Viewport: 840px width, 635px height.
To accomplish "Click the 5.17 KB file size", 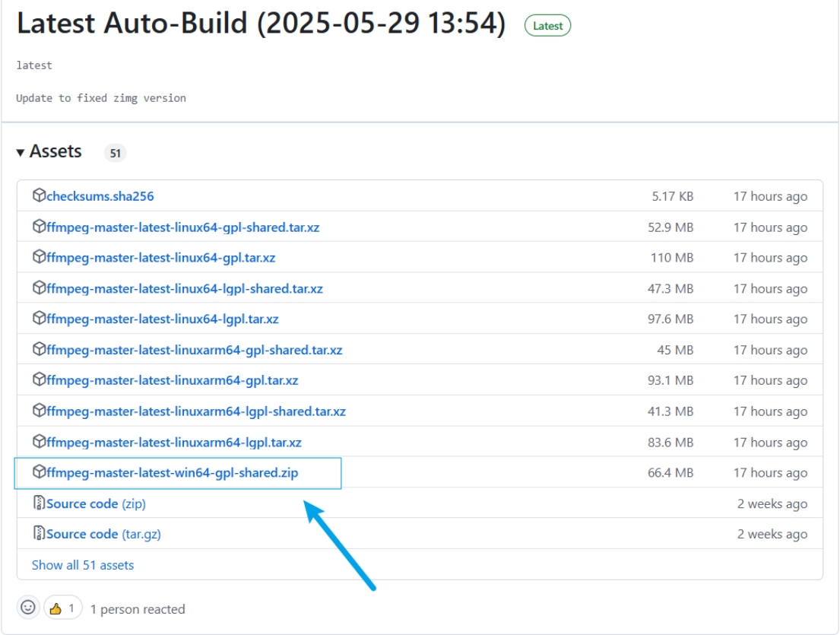I will [672, 197].
